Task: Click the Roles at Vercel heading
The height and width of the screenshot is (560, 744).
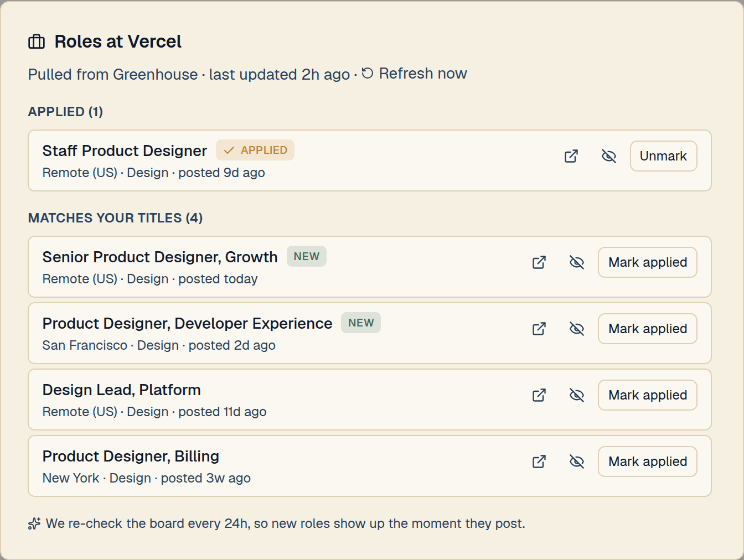Action: pos(118,42)
